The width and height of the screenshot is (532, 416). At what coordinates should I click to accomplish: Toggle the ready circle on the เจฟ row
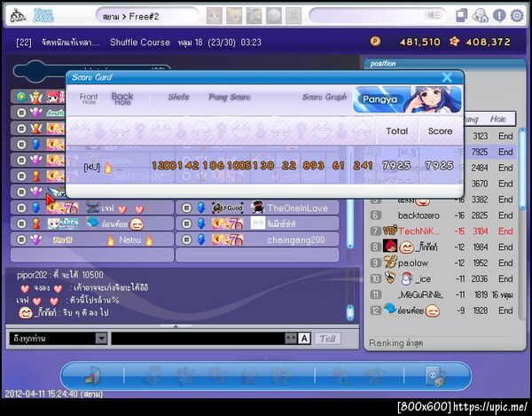click(21, 208)
